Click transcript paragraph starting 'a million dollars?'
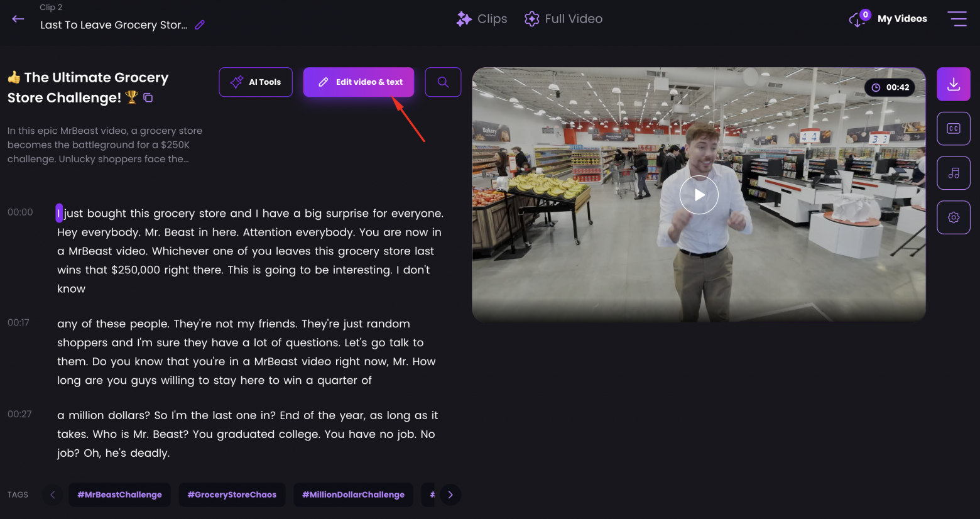Screen dimensions: 980x519 248,434
